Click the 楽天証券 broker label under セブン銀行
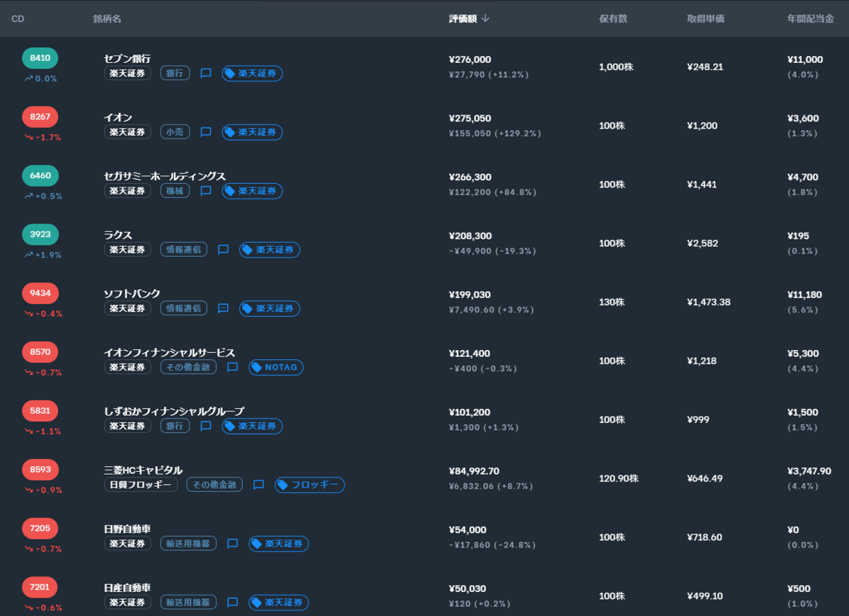 tap(127, 73)
